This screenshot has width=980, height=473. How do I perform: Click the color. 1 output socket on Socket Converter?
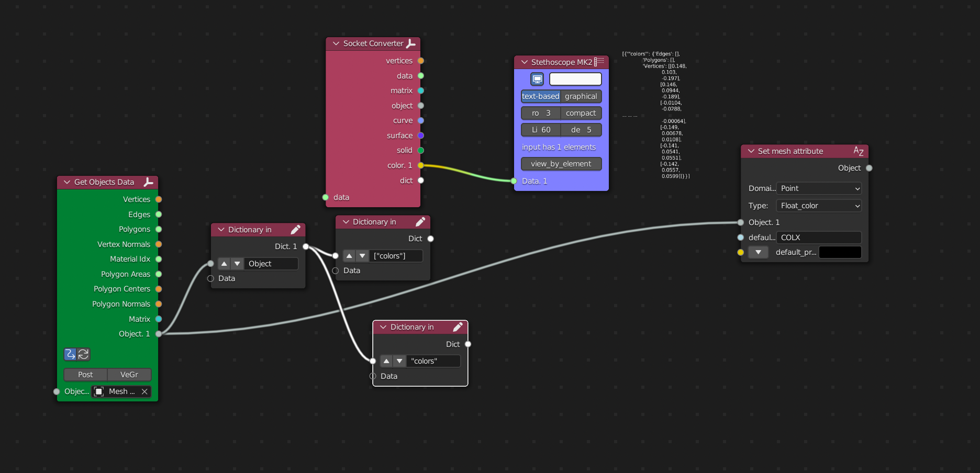tap(421, 165)
